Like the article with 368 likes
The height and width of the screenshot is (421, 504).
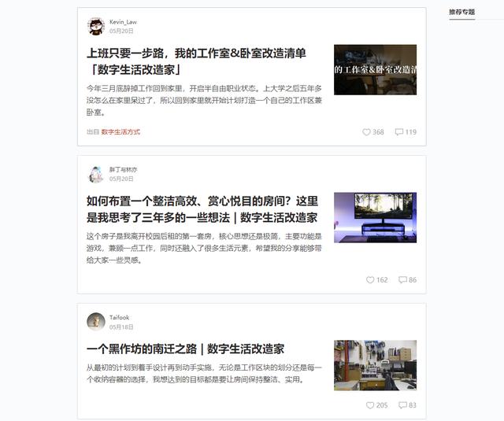[367, 132]
